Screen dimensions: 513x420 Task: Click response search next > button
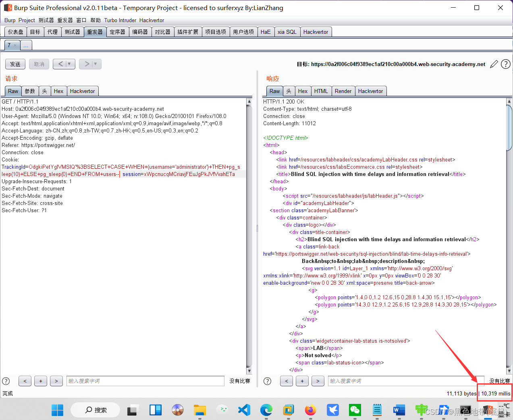click(x=318, y=381)
